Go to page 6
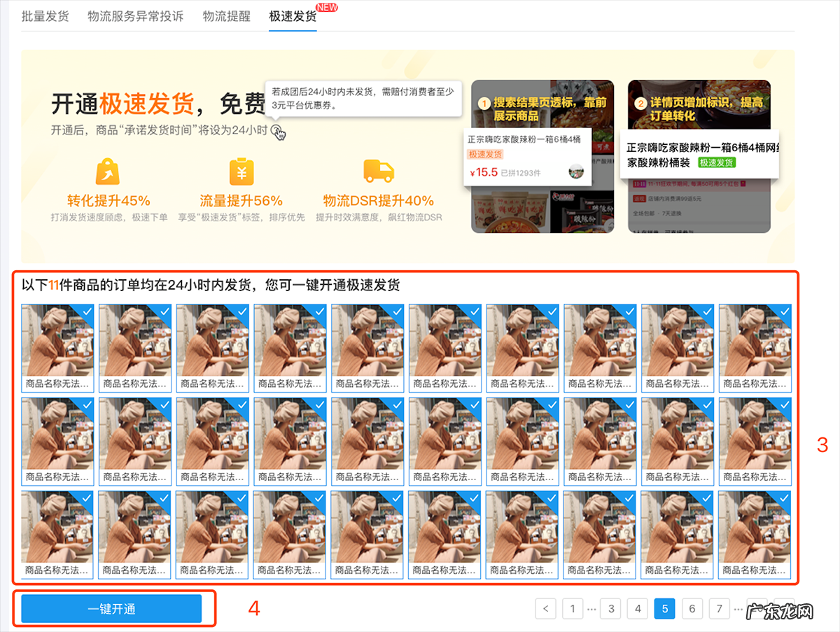Screen dimensions: 840x632 point(692,608)
